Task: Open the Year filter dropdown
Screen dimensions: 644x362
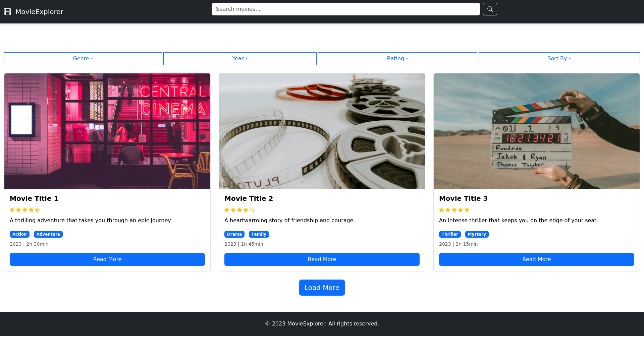Action: pyautogui.click(x=240, y=58)
